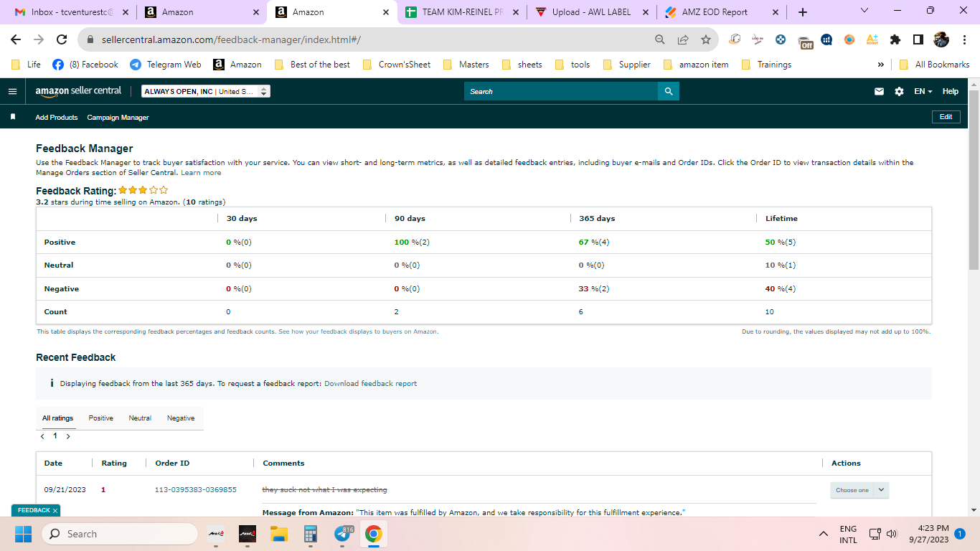Expand the EN language dropdown
The width and height of the screenshot is (980, 551).
point(923,91)
